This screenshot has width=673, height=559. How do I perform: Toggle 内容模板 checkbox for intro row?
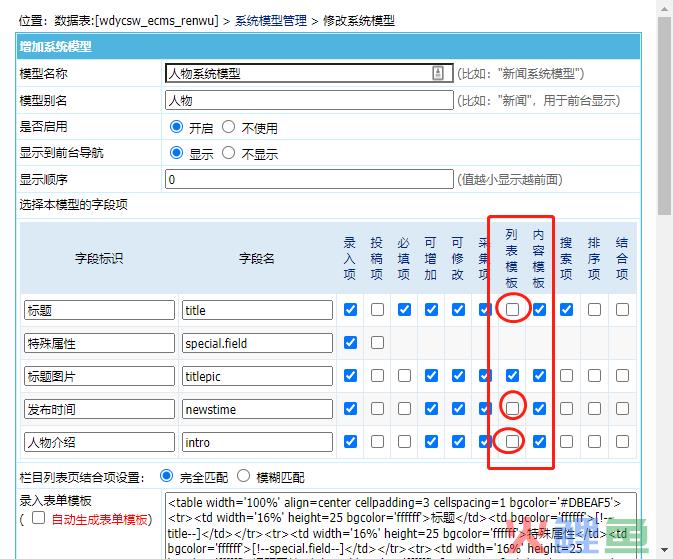(539, 441)
